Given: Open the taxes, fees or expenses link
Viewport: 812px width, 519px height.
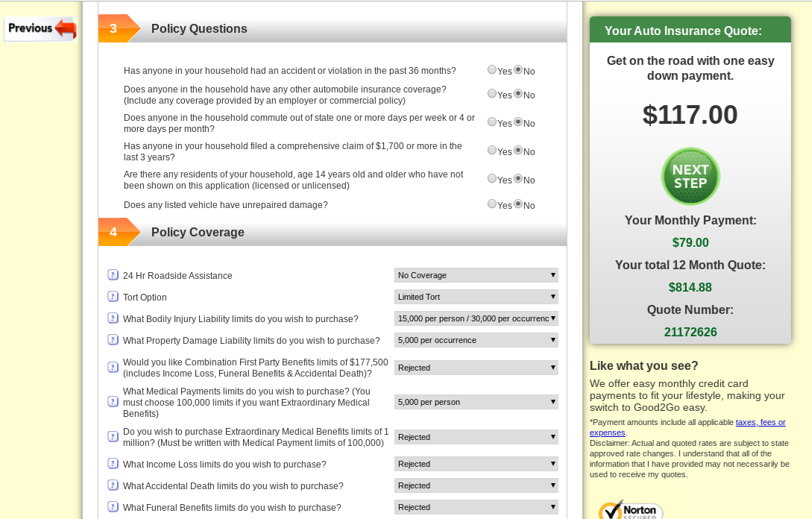Looking at the screenshot, I should tap(760, 422).
